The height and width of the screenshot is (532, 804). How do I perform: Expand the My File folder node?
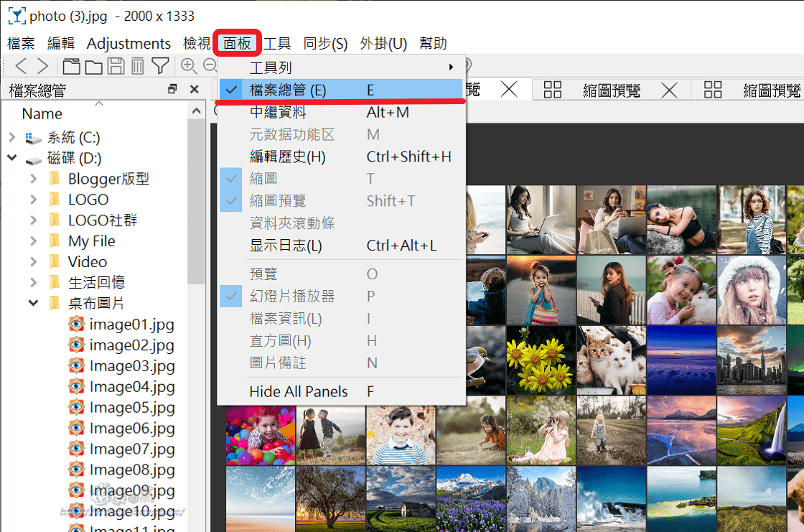point(33,241)
